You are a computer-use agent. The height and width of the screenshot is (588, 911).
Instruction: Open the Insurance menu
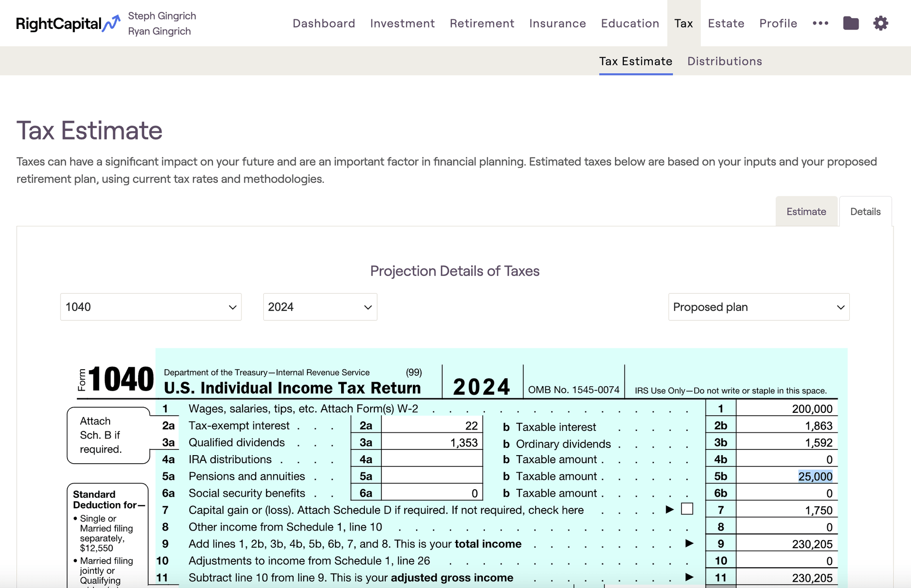558,23
